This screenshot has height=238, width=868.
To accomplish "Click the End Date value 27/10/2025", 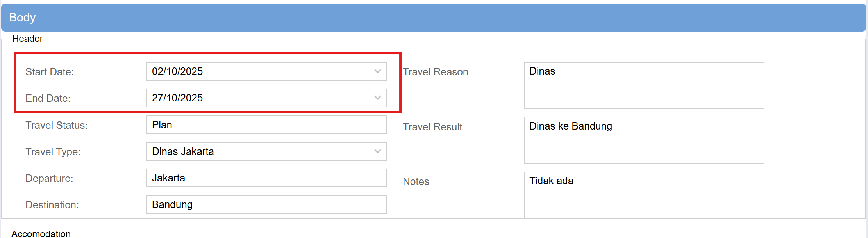I will 177,98.
